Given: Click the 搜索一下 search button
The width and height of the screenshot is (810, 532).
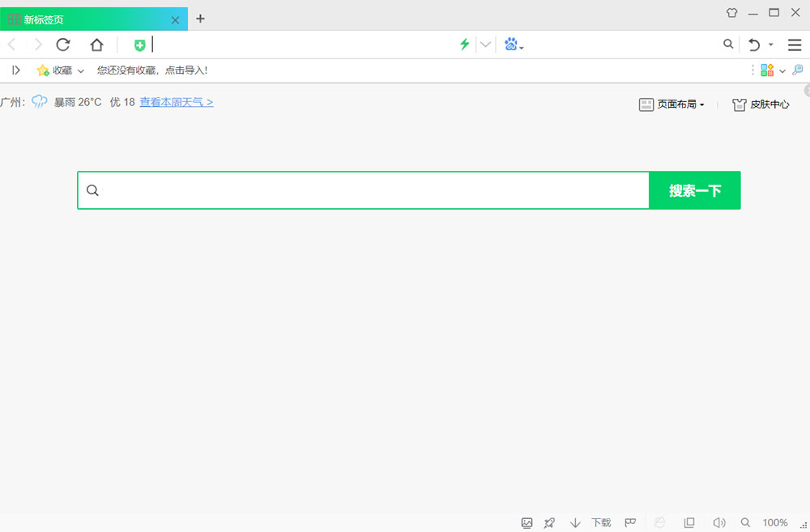Looking at the screenshot, I should point(695,189).
